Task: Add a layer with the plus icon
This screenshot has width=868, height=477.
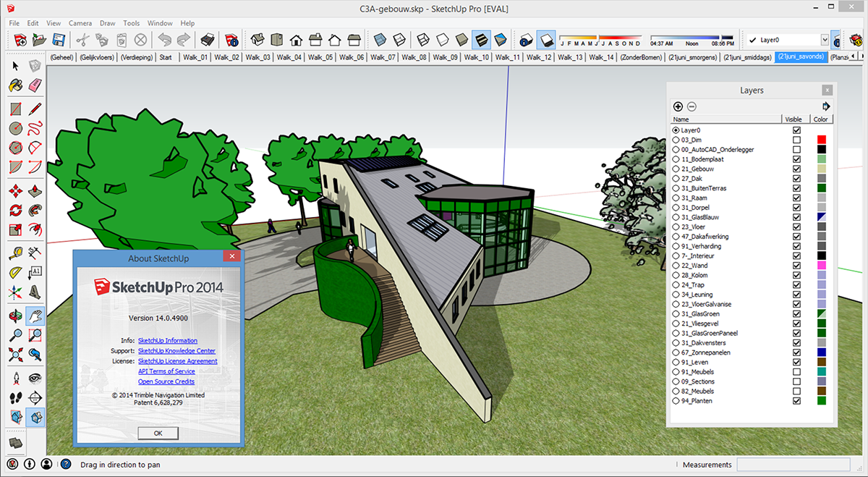Action: [x=678, y=106]
